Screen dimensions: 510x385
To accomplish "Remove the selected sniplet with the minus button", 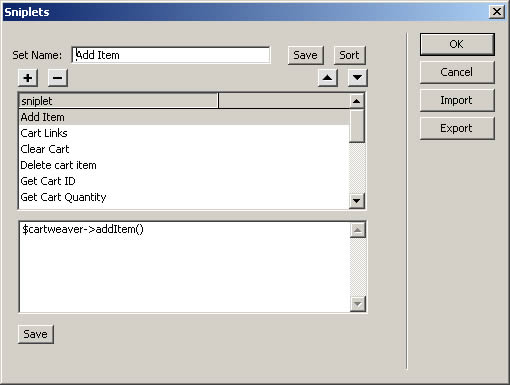I will pos(58,78).
